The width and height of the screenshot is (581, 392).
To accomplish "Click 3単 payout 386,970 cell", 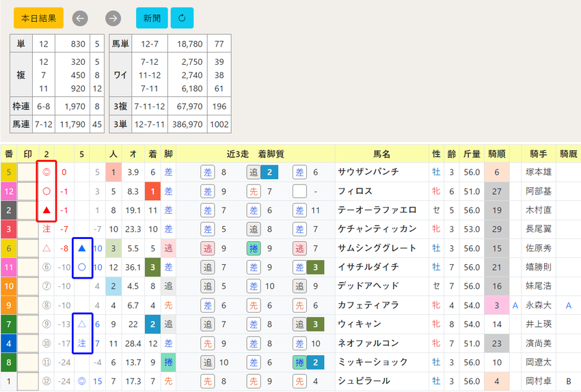I will [x=187, y=124].
